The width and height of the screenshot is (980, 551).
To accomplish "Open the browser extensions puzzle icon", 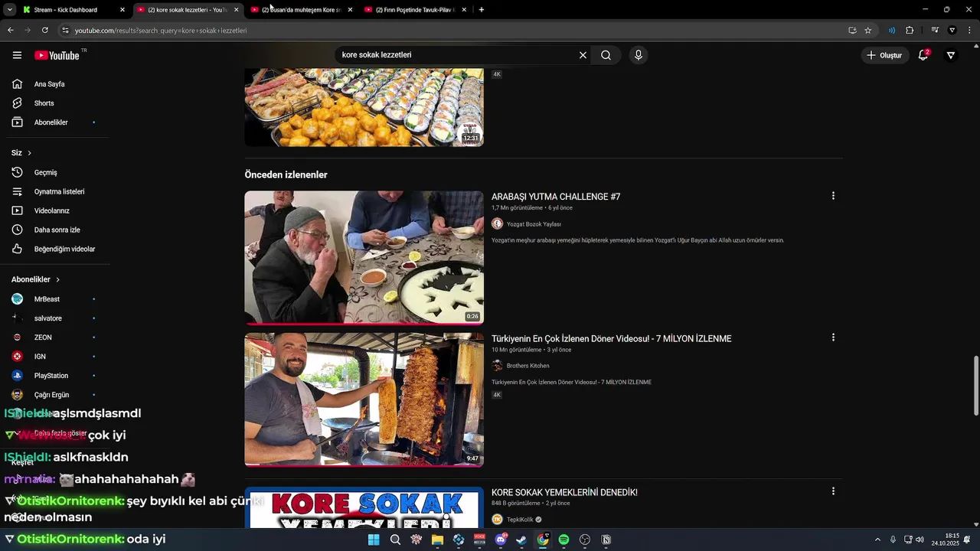I will coord(910,31).
